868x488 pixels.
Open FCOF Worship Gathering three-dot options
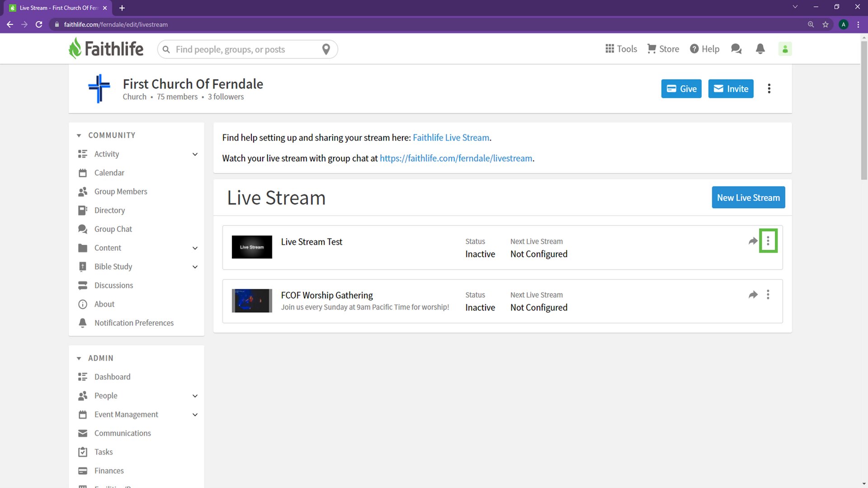click(x=768, y=295)
